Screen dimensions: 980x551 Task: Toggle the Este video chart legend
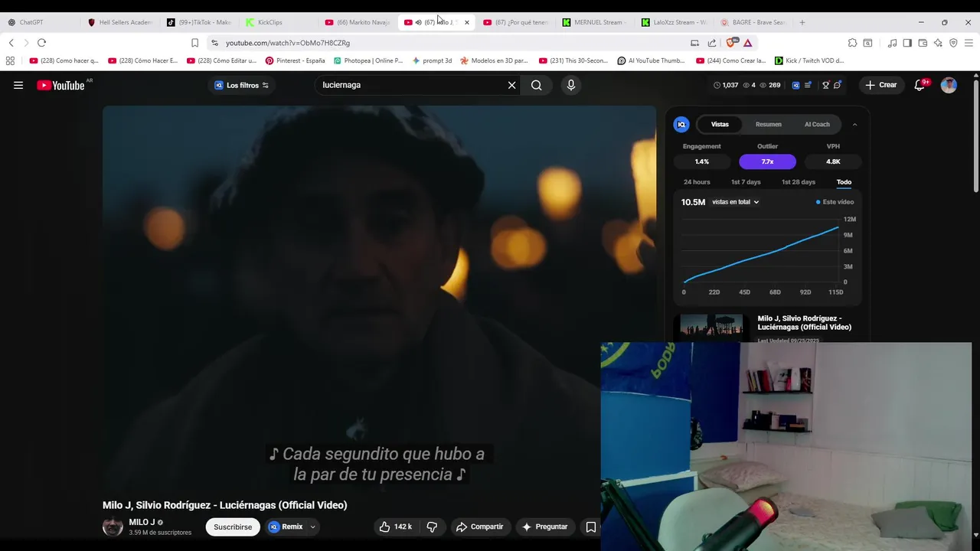tap(835, 202)
